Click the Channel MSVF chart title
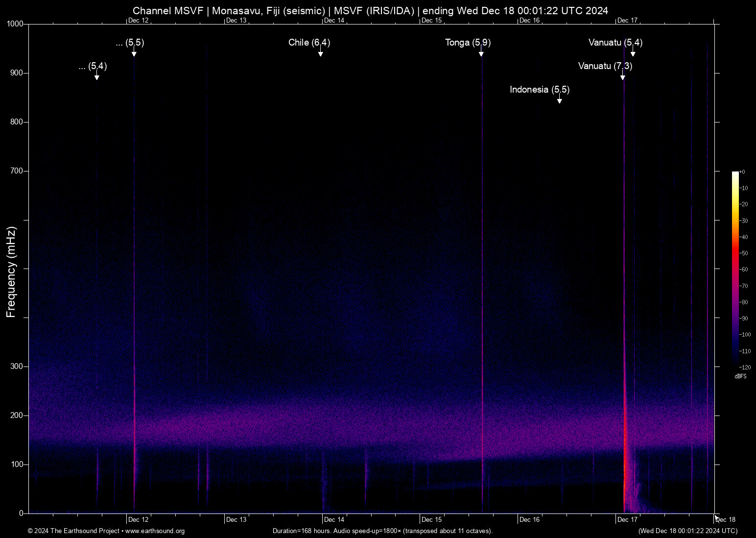Viewport: 756px width, 538px height. point(370,11)
